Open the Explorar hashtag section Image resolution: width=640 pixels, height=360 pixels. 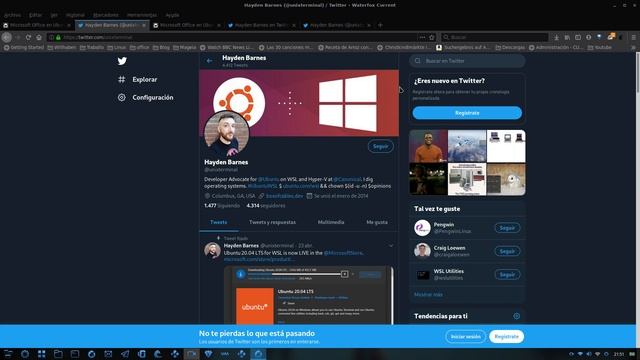coord(137,79)
